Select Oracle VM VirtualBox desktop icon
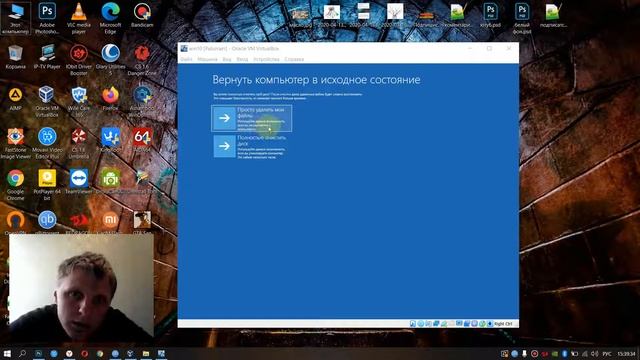640x360 pixels. (47, 102)
